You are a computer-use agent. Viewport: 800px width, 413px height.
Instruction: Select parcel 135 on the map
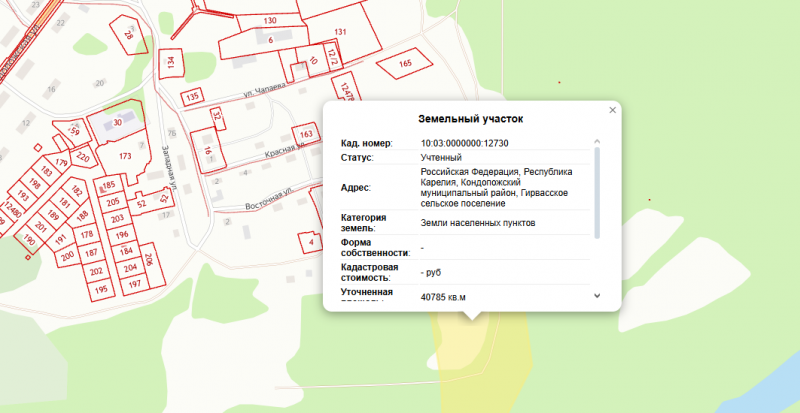pos(192,96)
